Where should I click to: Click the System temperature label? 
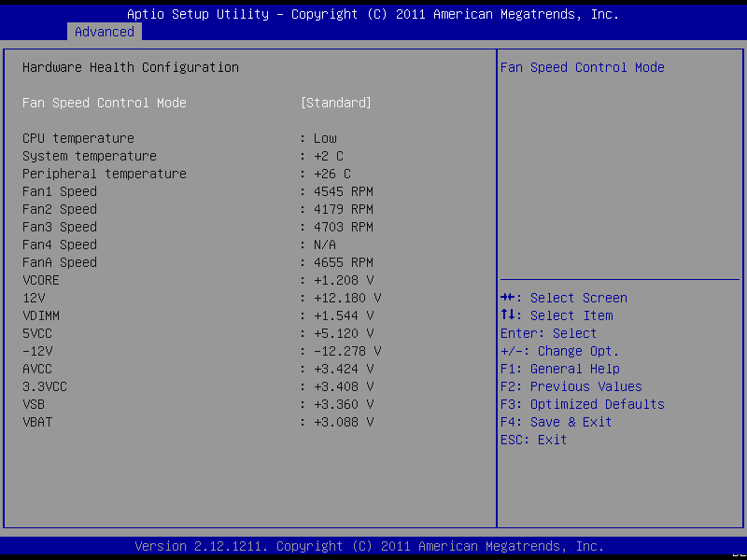[90, 156]
